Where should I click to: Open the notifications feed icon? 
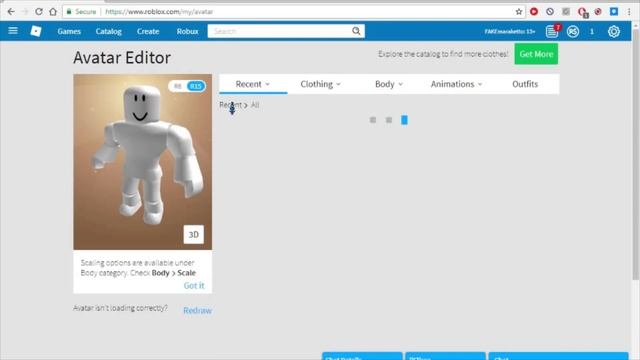click(552, 31)
